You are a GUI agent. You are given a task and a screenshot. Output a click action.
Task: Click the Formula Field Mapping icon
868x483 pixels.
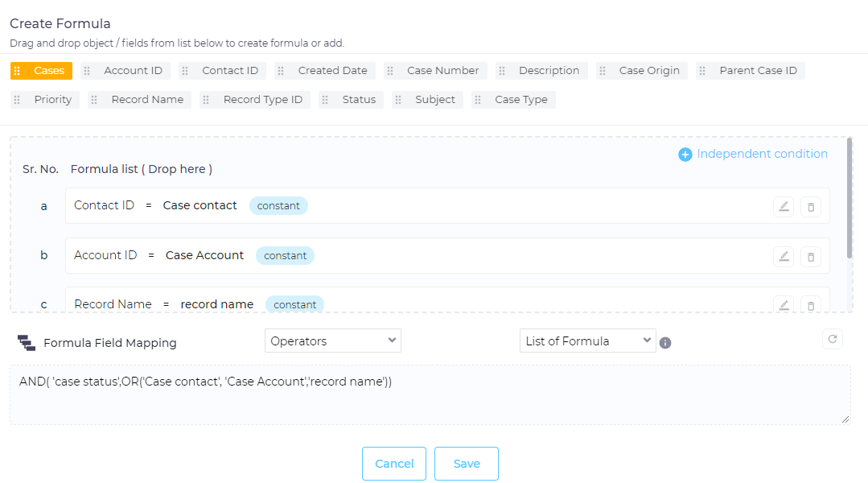[x=27, y=343]
